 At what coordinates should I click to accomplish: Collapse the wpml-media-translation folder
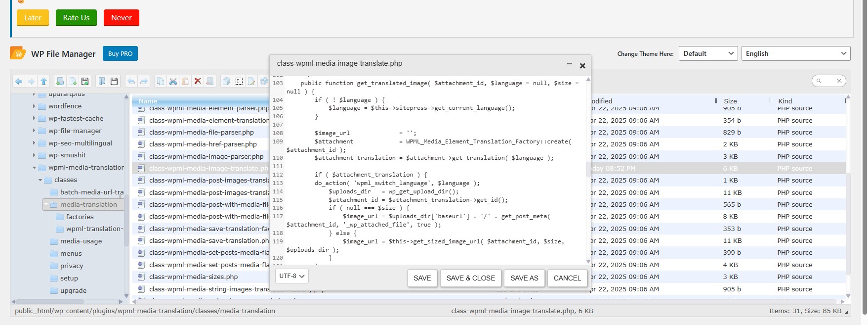tap(34, 168)
